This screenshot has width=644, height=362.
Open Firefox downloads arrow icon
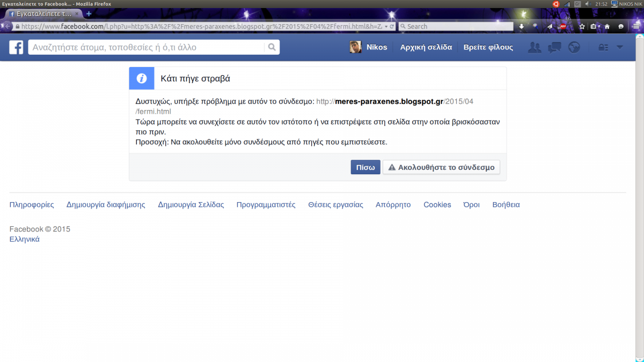[x=521, y=26]
